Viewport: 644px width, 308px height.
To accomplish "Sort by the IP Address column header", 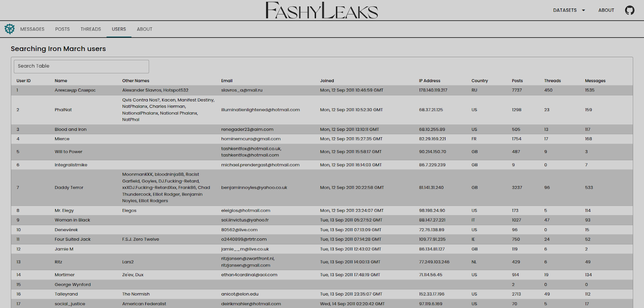I will [429, 81].
